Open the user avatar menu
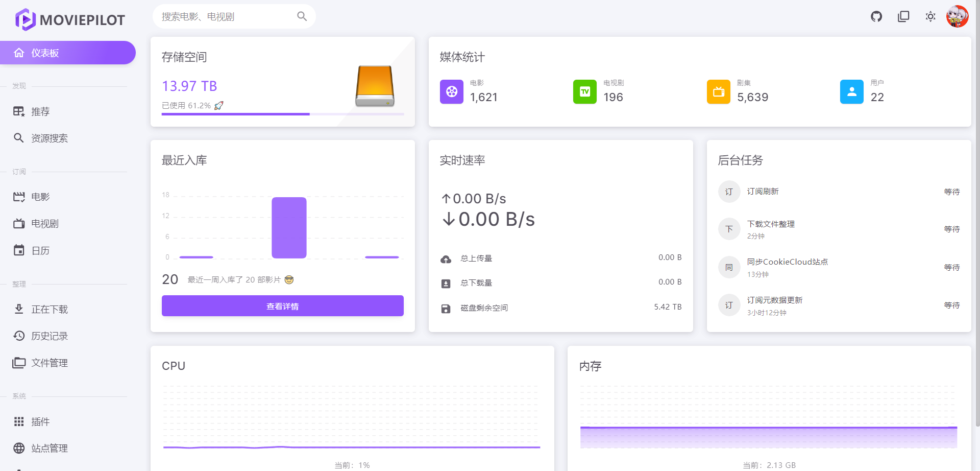Image resolution: width=980 pixels, height=471 pixels. tap(957, 17)
